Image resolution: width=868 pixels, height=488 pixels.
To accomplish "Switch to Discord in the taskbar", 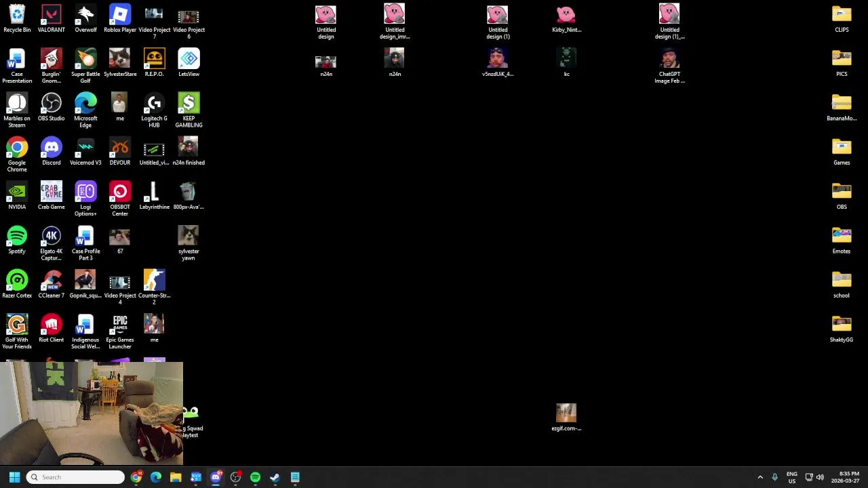I will 216,477.
